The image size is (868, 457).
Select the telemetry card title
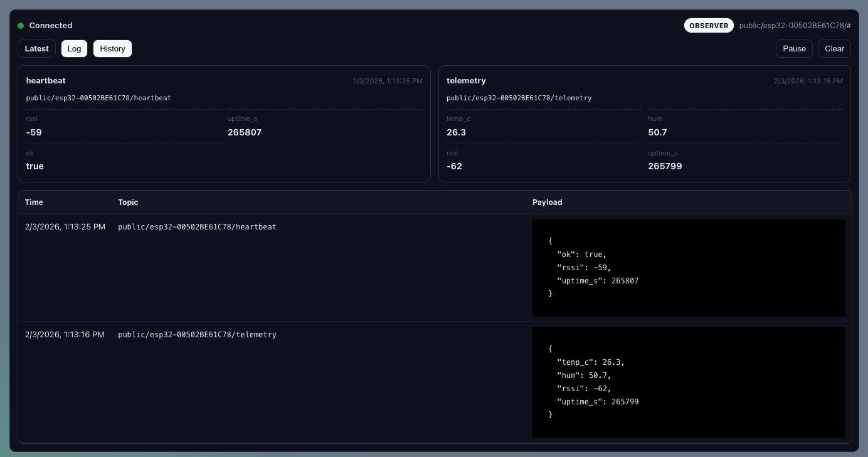(466, 81)
